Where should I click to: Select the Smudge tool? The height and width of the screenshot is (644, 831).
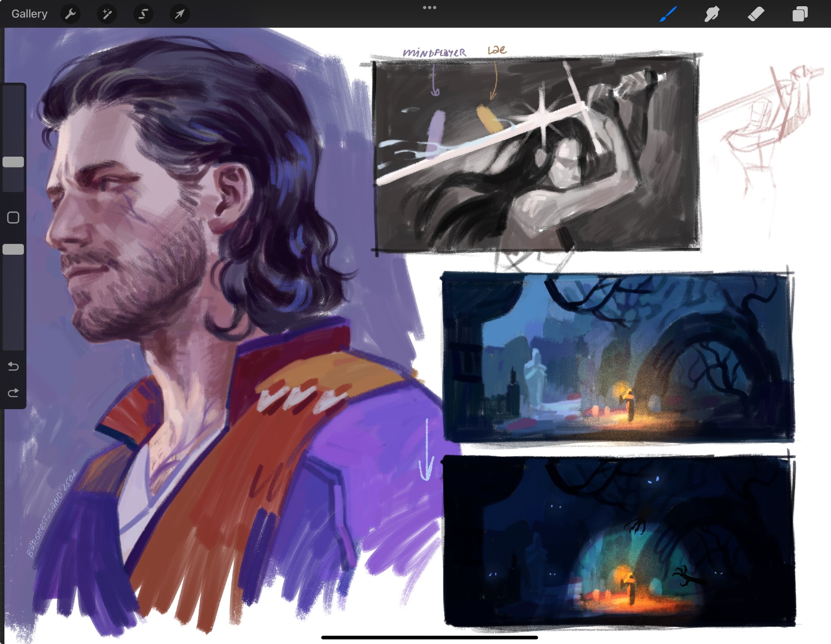pos(712,14)
